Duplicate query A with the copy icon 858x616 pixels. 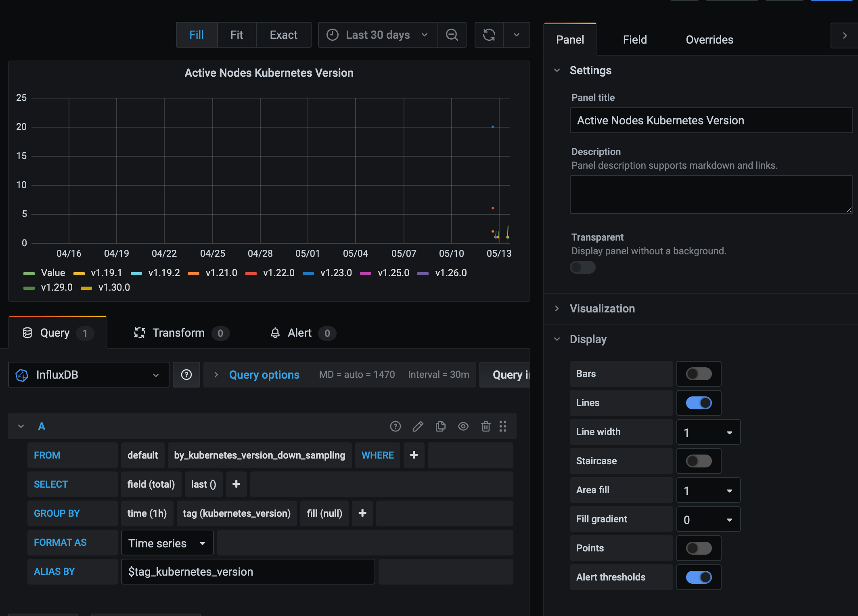pyautogui.click(x=440, y=426)
